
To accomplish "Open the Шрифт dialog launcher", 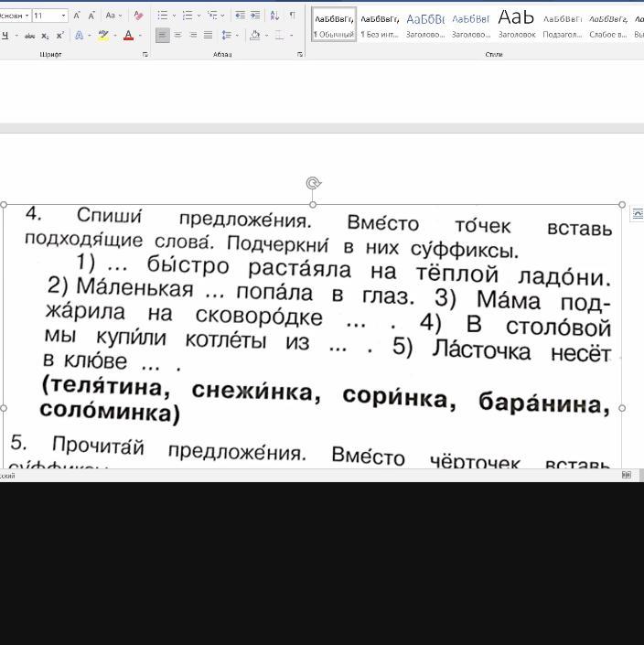I will click(145, 54).
